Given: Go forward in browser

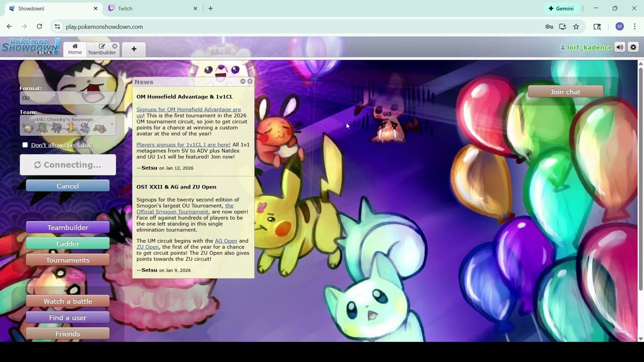Looking at the screenshot, I should pos(24,27).
